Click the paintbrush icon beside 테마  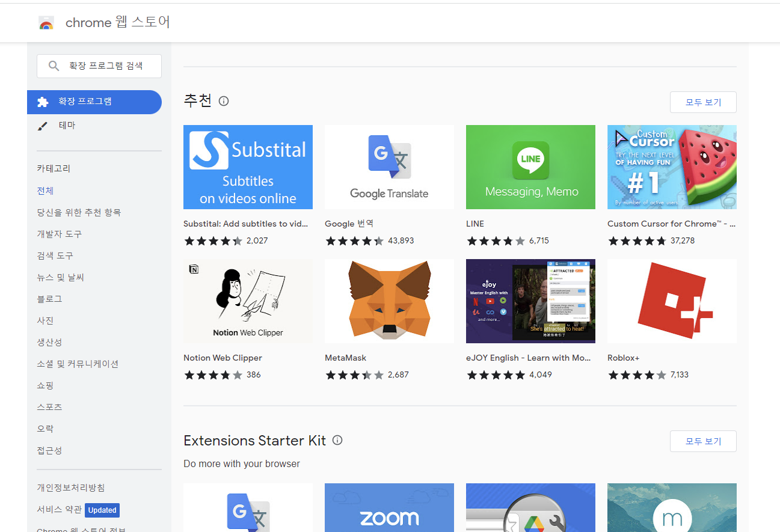42,126
